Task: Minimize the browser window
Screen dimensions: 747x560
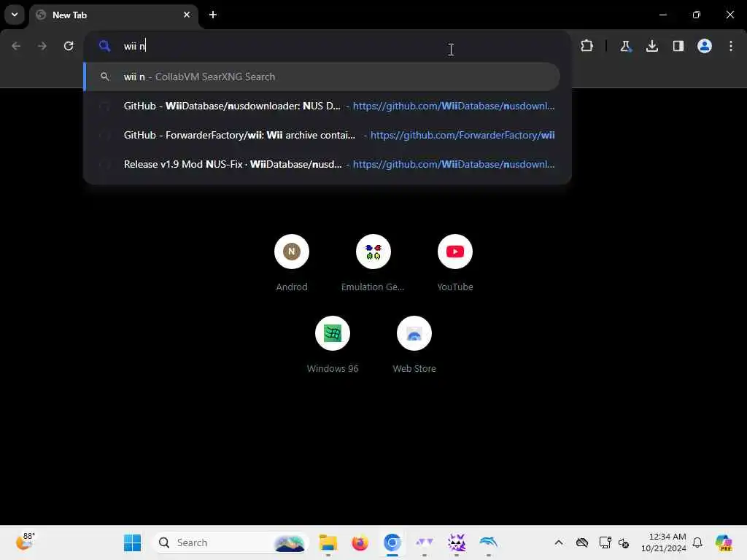Action: coord(662,15)
